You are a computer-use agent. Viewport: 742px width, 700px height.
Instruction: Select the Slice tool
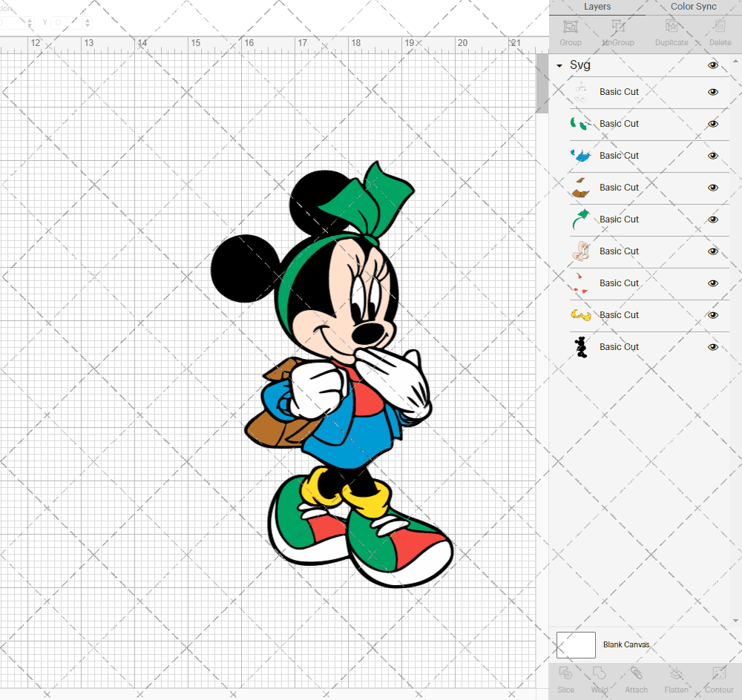(565, 673)
